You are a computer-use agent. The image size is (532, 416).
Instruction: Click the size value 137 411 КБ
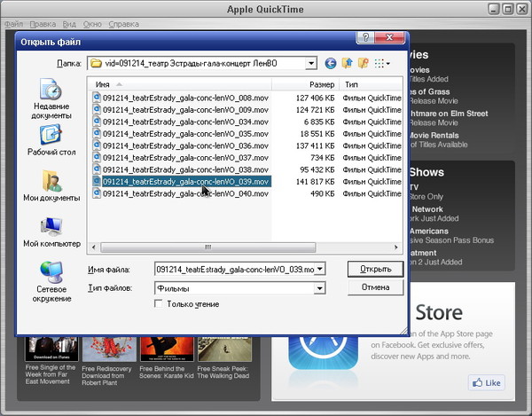tap(315, 145)
